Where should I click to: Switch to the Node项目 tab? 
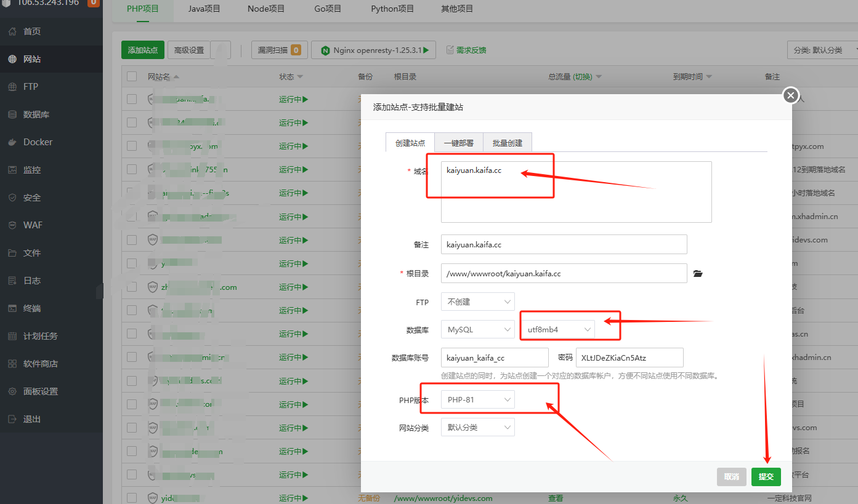266,9
